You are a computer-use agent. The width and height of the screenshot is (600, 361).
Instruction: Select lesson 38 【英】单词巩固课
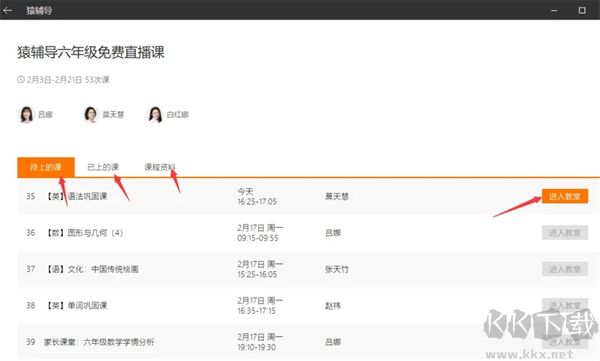(x=77, y=305)
